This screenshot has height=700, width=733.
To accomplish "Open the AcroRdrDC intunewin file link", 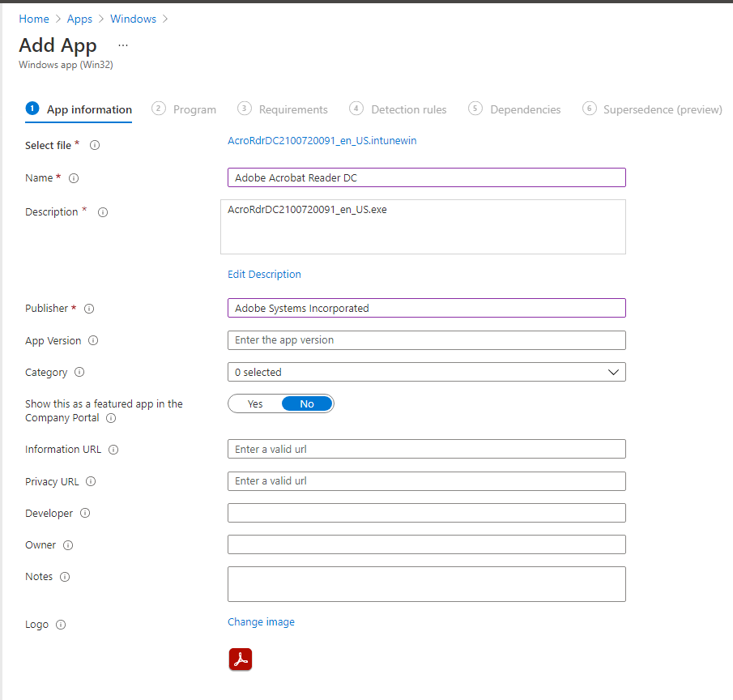I will coord(322,141).
